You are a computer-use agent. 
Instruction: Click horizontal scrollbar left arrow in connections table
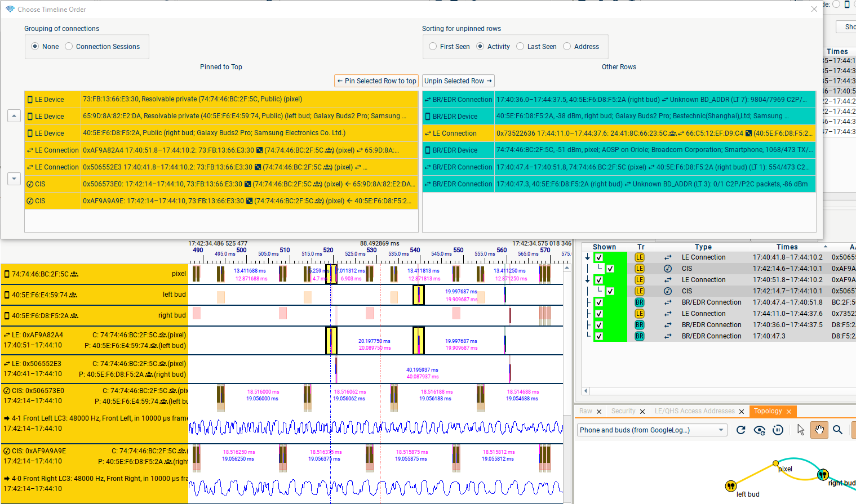pos(586,391)
